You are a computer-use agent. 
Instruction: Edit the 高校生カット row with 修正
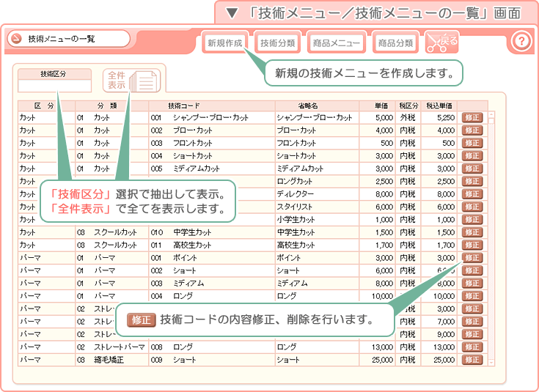click(x=472, y=245)
